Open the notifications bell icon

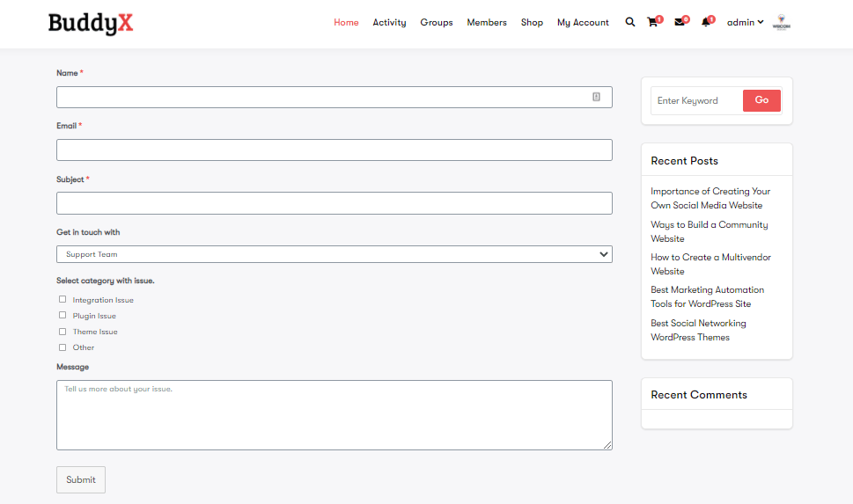[x=705, y=23]
